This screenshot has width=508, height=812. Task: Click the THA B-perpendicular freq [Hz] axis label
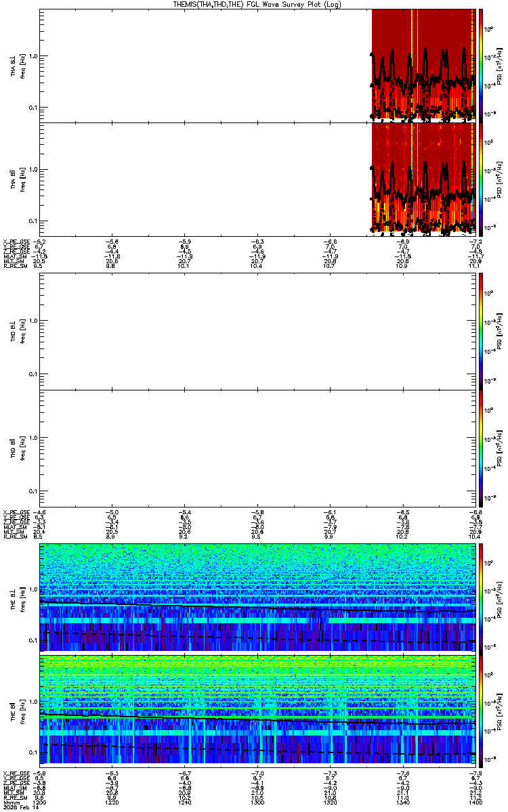coord(22,65)
